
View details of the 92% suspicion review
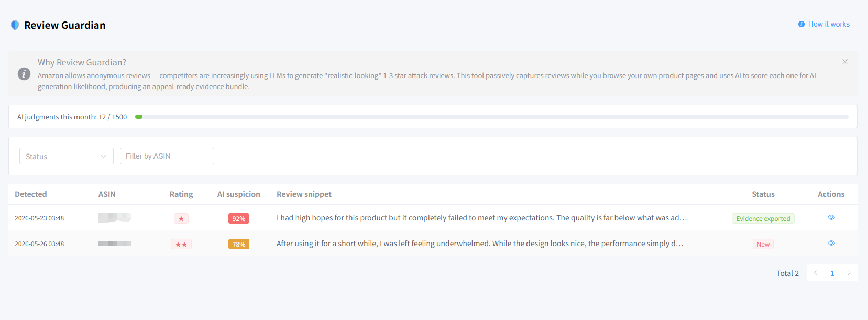831,217
